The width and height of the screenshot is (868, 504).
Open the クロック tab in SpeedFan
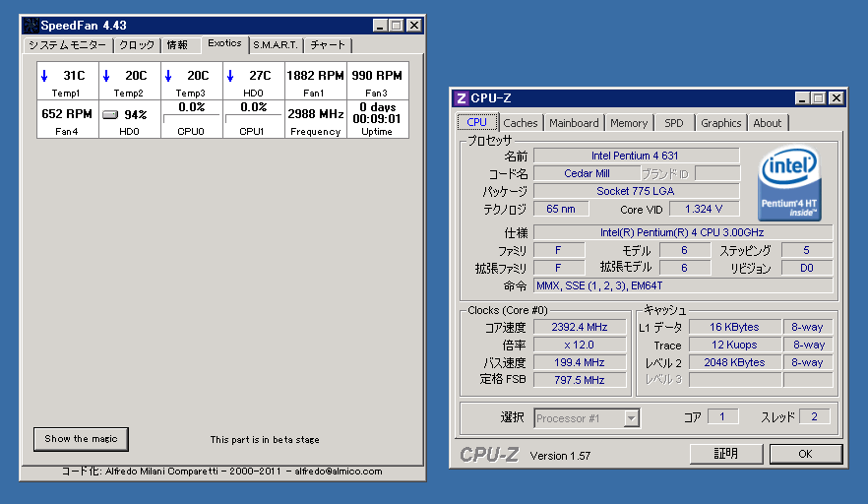(x=137, y=45)
